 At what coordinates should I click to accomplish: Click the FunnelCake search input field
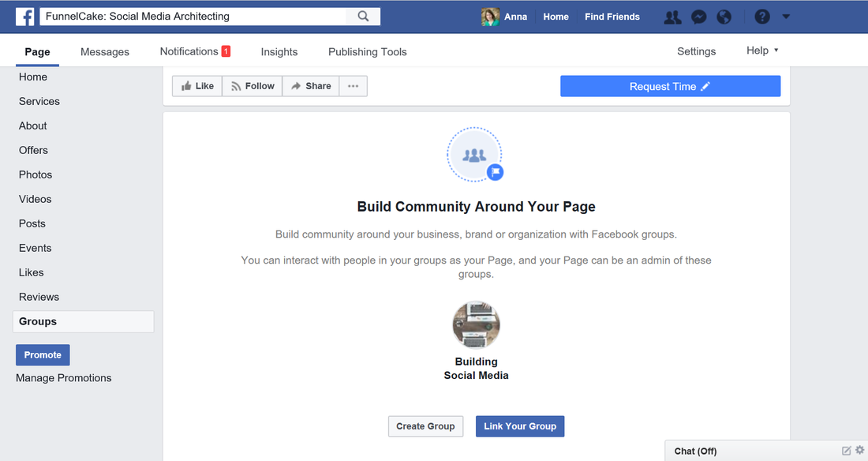tap(193, 16)
